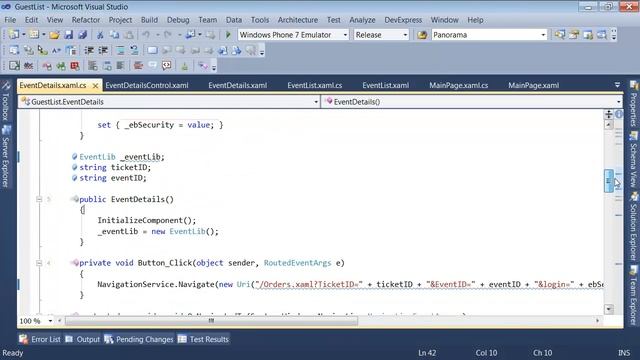Click the Paste icon in toolbar
Screen dimensions: 640x360
129,35
